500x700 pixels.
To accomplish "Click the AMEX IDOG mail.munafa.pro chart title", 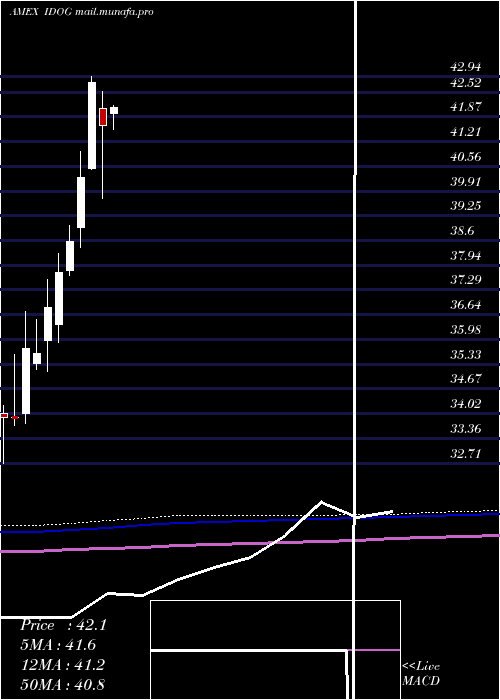I will 81,12.
